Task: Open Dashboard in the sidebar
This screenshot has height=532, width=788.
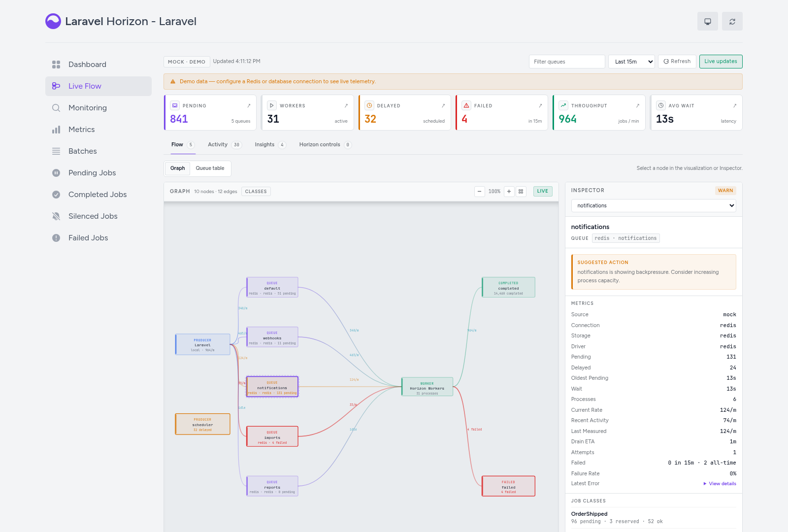Action: 98,65
